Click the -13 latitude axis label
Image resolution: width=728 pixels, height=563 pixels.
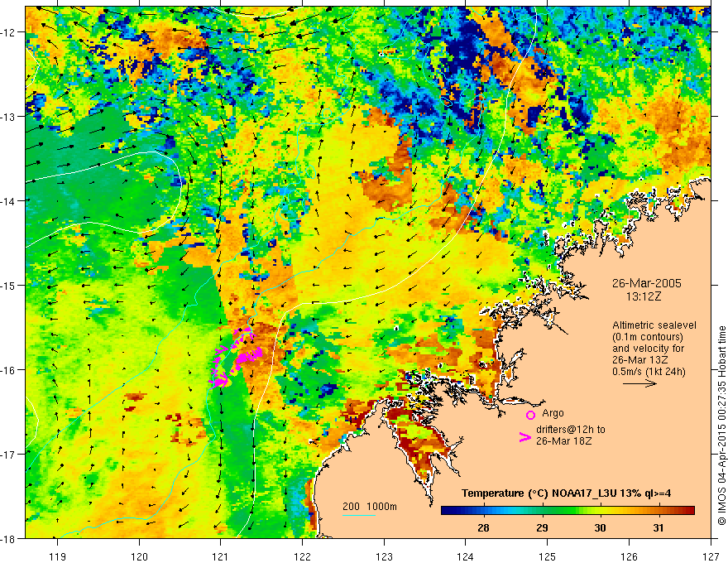[7, 117]
